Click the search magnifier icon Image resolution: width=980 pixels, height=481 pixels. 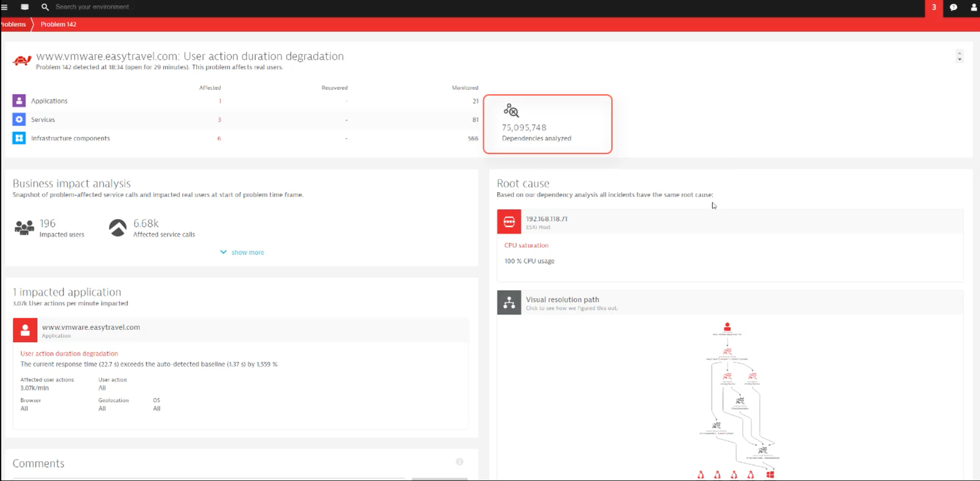click(x=45, y=7)
